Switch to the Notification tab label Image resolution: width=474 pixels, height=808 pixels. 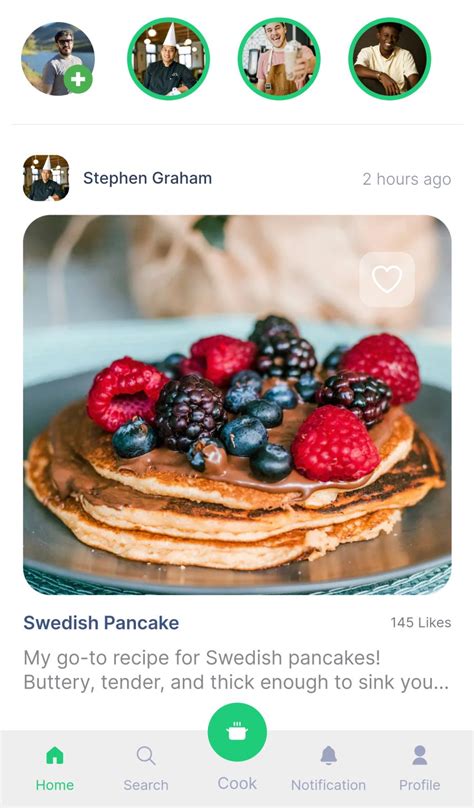pyautogui.click(x=328, y=785)
